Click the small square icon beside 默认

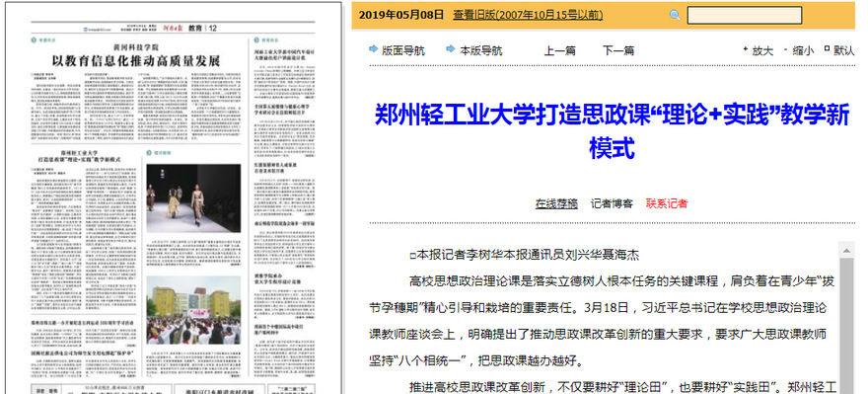(x=827, y=48)
